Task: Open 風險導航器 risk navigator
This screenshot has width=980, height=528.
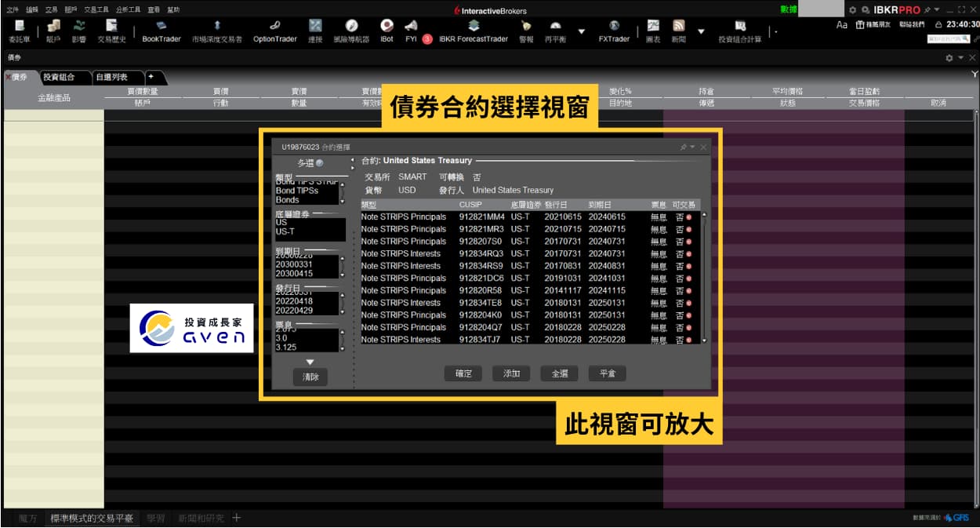Action: (x=351, y=31)
